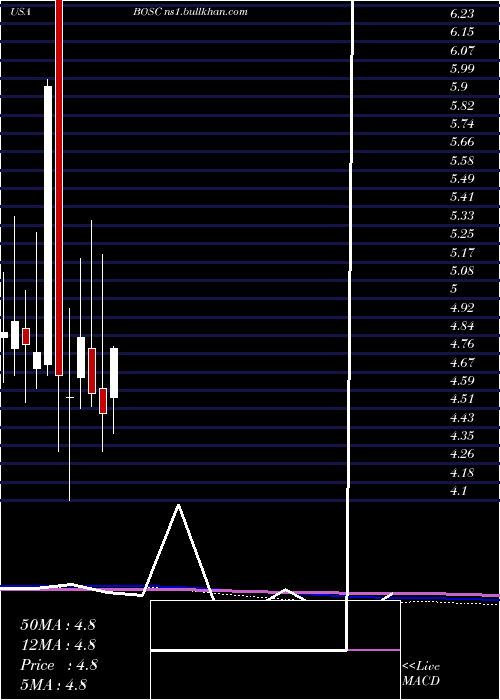Click the tall white candlestick reaching 5.9
500x700 pixels.
(x=48, y=225)
